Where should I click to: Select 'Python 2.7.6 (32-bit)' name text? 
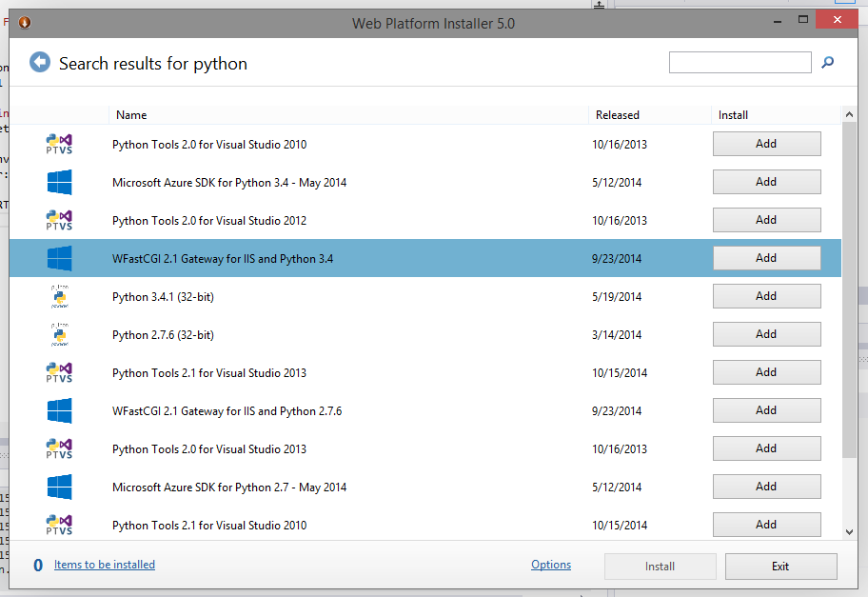point(163,335)
